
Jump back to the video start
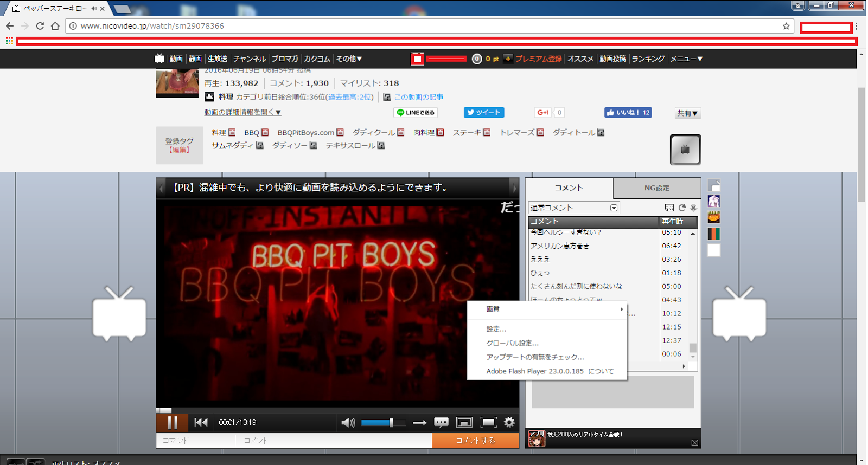[x=201, y=422]
